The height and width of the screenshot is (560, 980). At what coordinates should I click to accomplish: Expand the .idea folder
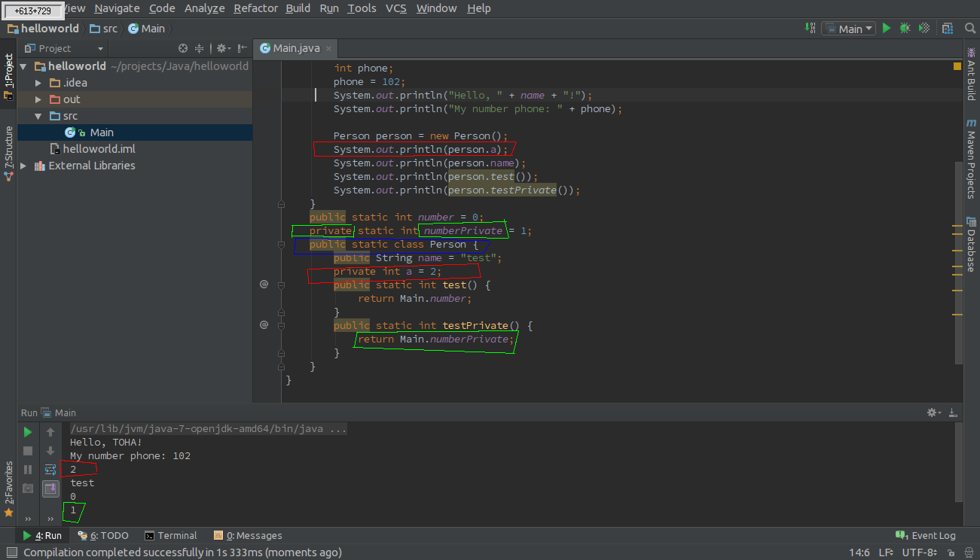[x=38, y=83]
